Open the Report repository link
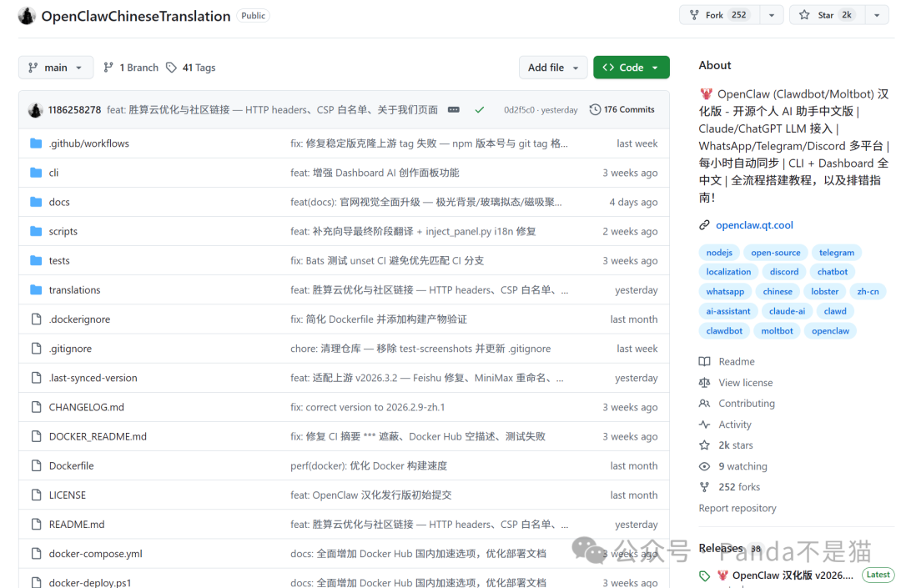This screenshot has width=901, height=588. (x=737, y=508)
